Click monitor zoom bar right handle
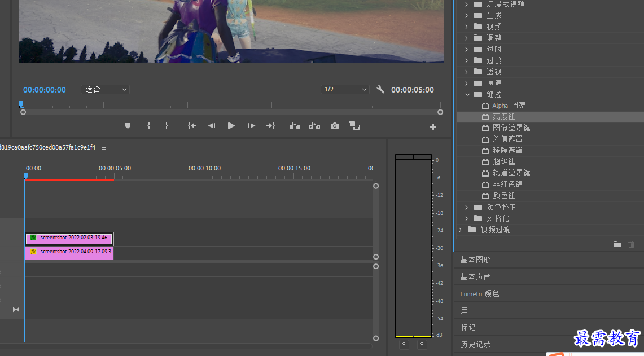Screen dimensions: 644x356 pyautogui.click(x=440, y=112)
